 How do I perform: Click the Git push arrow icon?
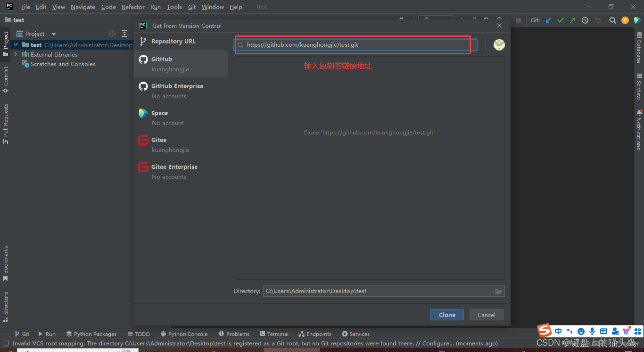point(572,20)
